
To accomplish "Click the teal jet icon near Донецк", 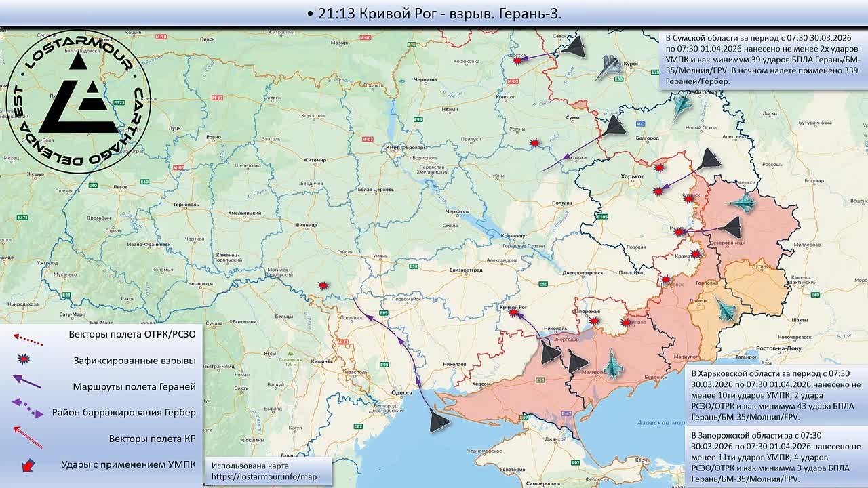I will [x=724, y=309].
